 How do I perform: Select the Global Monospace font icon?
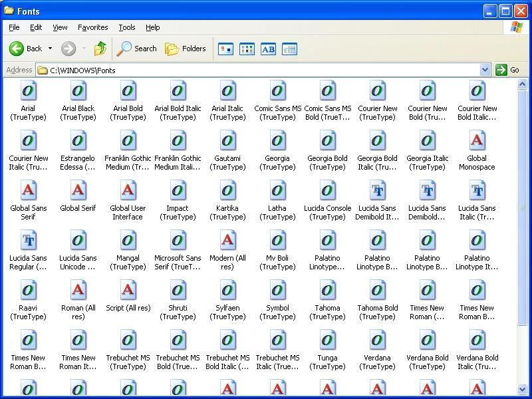coord(477,151)
